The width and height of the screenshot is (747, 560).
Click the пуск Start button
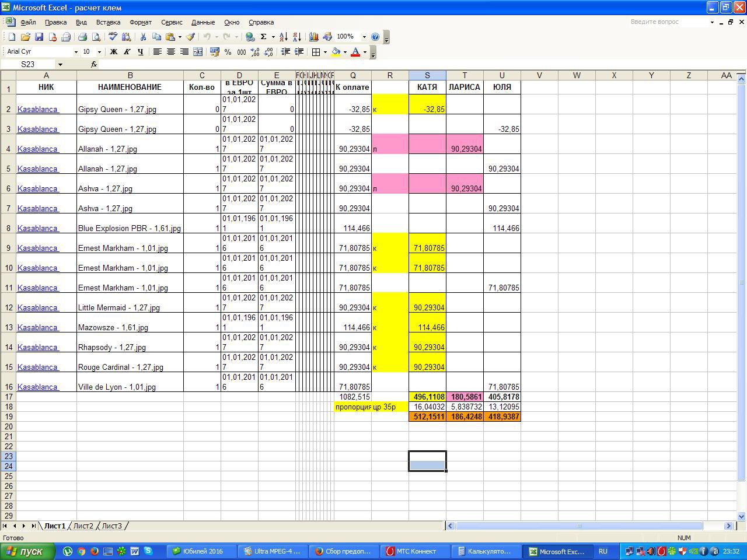coord(27,551)
